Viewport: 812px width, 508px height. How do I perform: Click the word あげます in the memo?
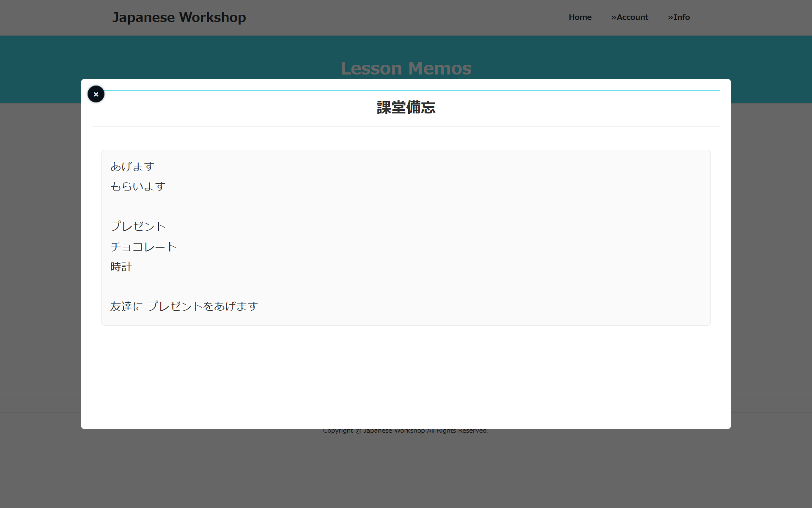point(132,167)
